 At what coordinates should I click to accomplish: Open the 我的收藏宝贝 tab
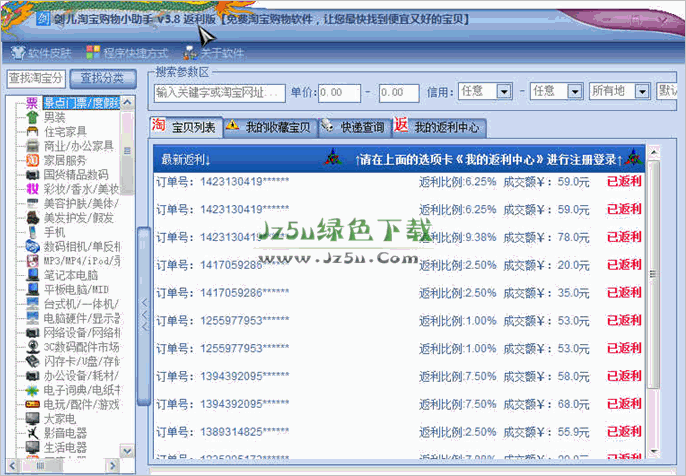click(x=270, y=127)
